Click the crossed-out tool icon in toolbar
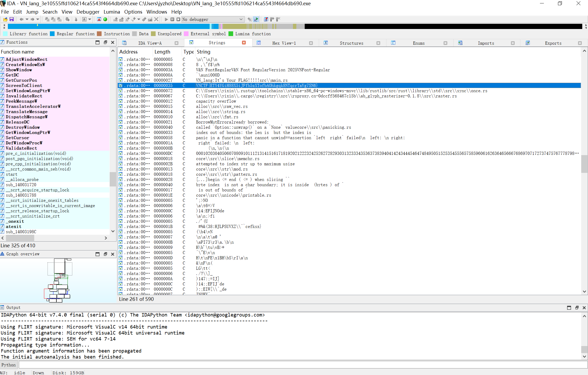588x375 pixels. pyautogui.click(x=278, y=19)
